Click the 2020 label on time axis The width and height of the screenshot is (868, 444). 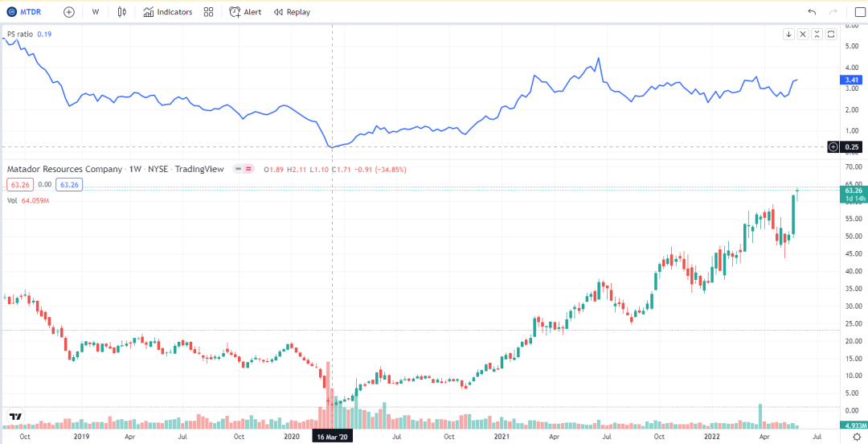pos(292,437)
